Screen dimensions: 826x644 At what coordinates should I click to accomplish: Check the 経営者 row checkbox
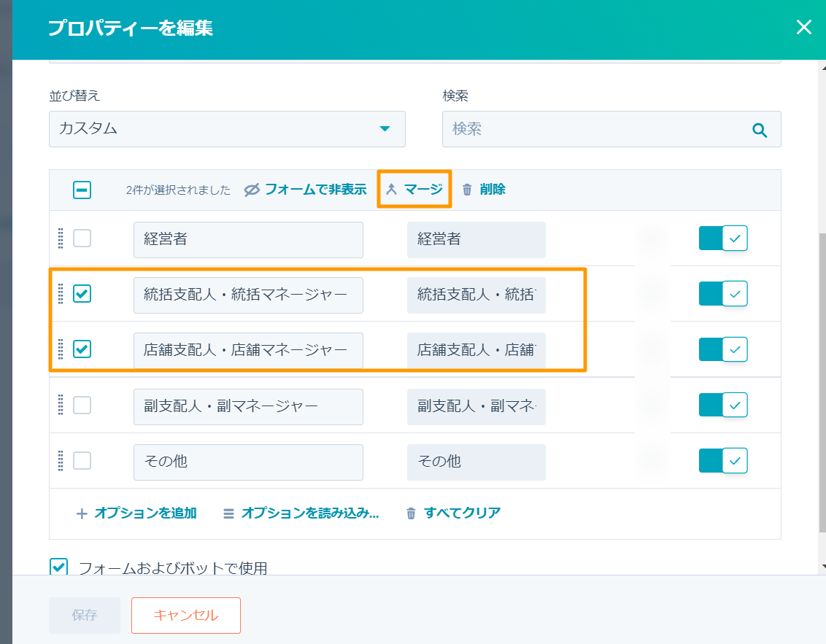pos(82,238)
